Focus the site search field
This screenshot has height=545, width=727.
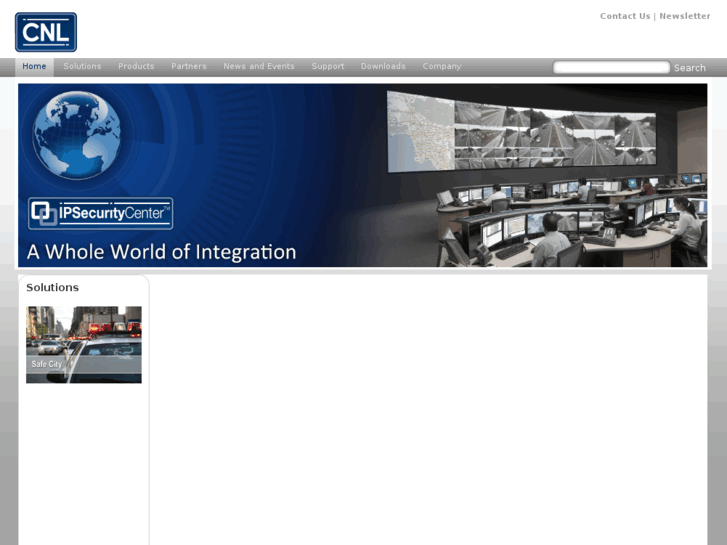tap(611, 67)
